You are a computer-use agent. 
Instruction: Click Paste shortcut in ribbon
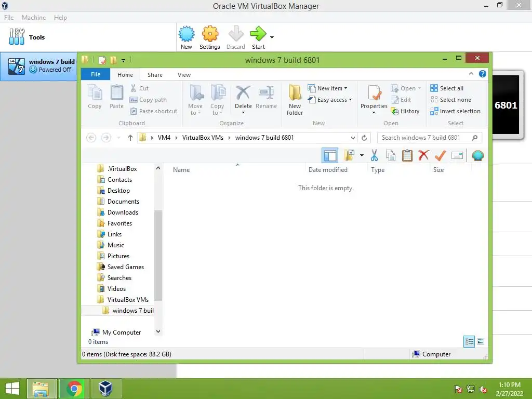pyautogui.click(x=154, y=111)
